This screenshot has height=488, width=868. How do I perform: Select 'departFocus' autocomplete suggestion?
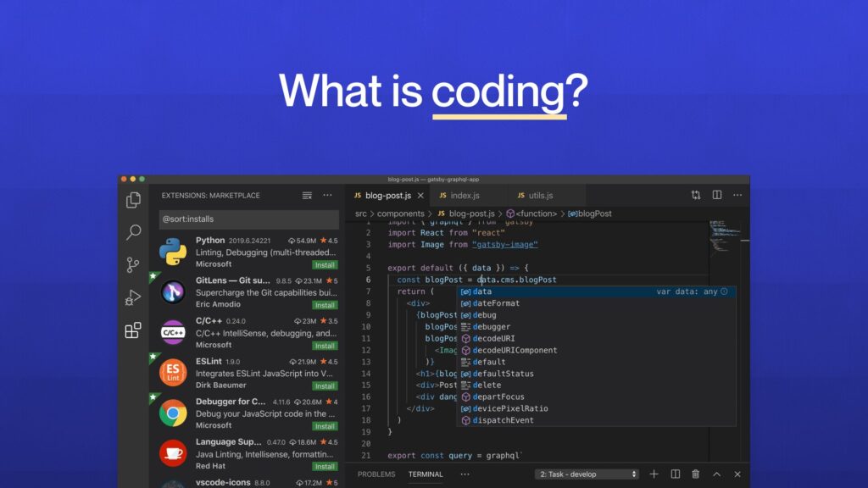596,396
